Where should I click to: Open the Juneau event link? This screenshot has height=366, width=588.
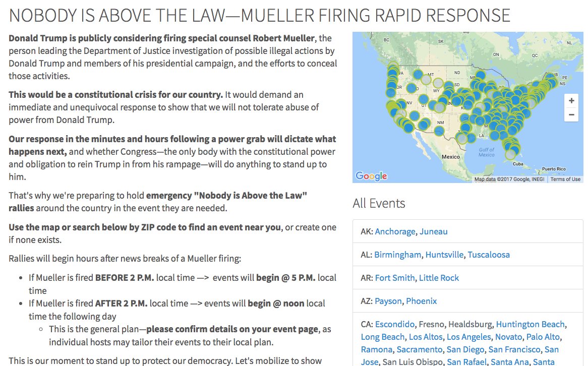(434, 231)
